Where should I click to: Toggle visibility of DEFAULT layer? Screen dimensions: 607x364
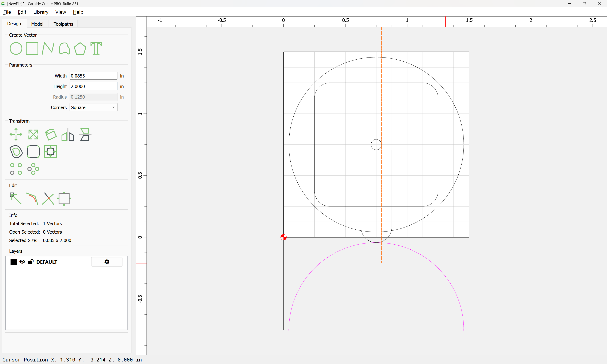tap(22, 262)
